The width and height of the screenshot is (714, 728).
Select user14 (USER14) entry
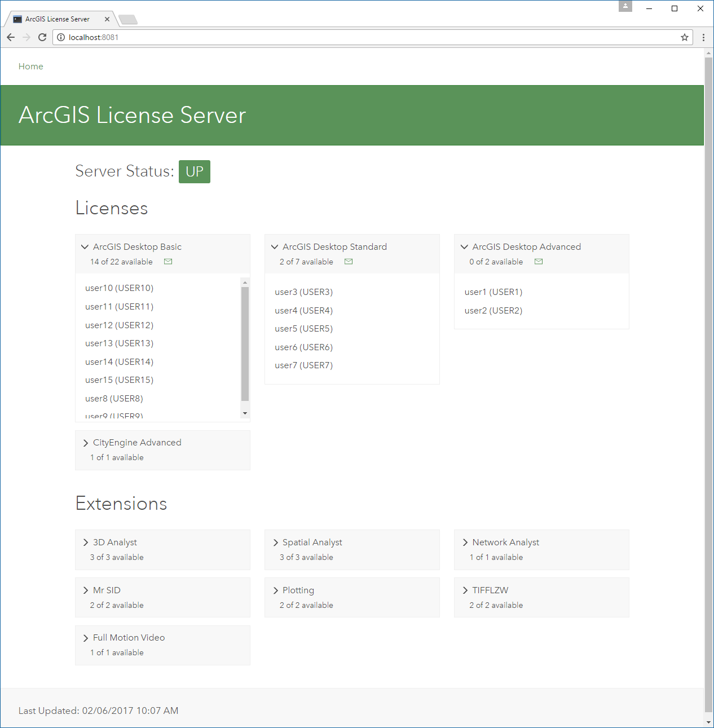[x=120, y=362]
